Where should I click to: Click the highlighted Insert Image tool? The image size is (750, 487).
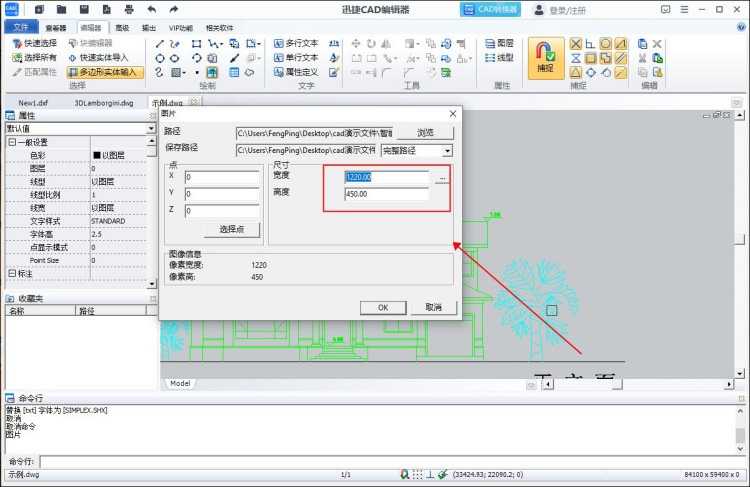[x=212, y=72]
